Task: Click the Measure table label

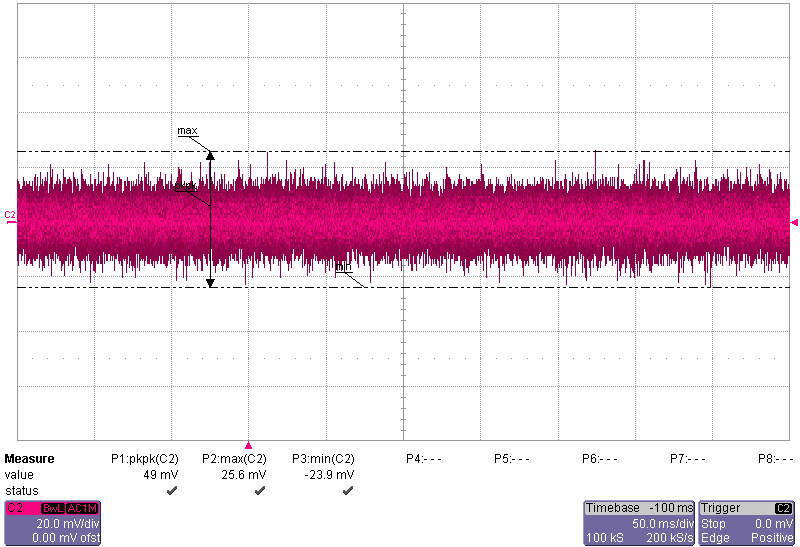Action: click(x=29, y=459)
